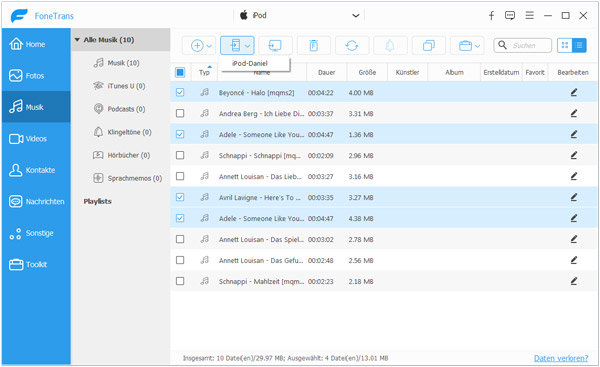Click the duplicate copy toolbar icon
Viewport: 600px width, 367px height.
point(429,46)
